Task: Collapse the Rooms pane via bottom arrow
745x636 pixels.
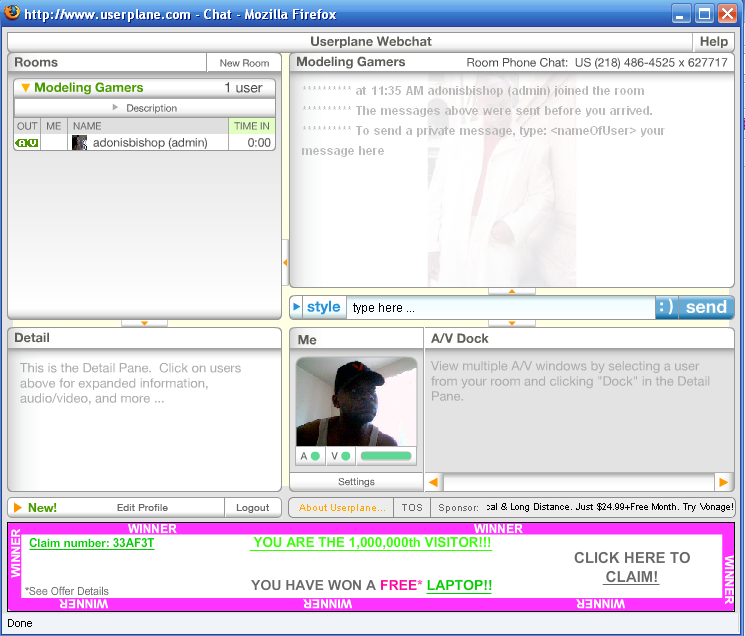Action: pyautogui.click(x=144, y=323)
